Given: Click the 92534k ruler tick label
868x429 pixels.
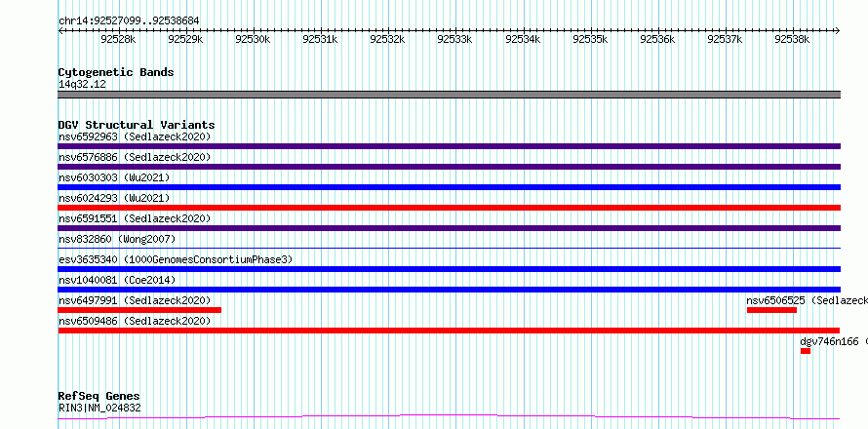Looking at the screenshot, I should point(523,39).
